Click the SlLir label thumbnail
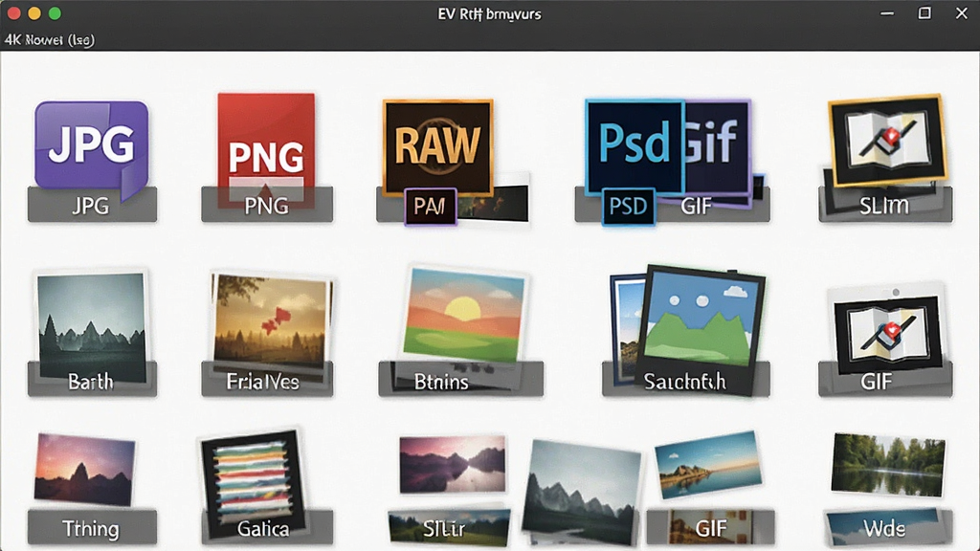The width and height of the screenshot is (980, 551). 448,527
